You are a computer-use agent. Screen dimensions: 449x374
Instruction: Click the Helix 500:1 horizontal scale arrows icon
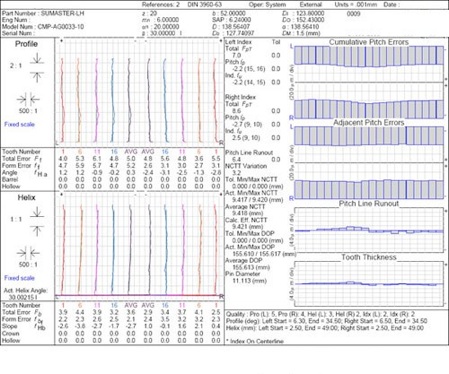pyautogui.click(x=28, y=253)
